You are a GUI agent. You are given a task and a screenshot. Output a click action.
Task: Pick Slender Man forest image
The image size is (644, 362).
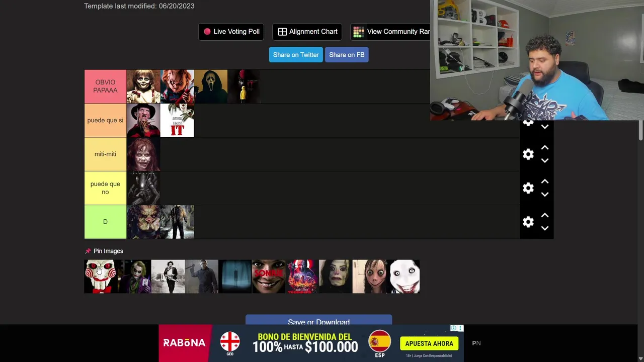235,277
